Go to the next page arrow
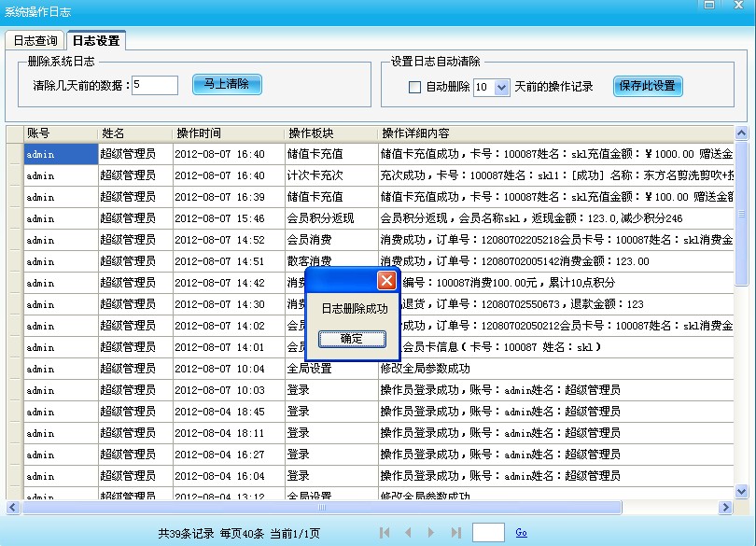Screen dimensions: 756x546 tap(430, 531)
